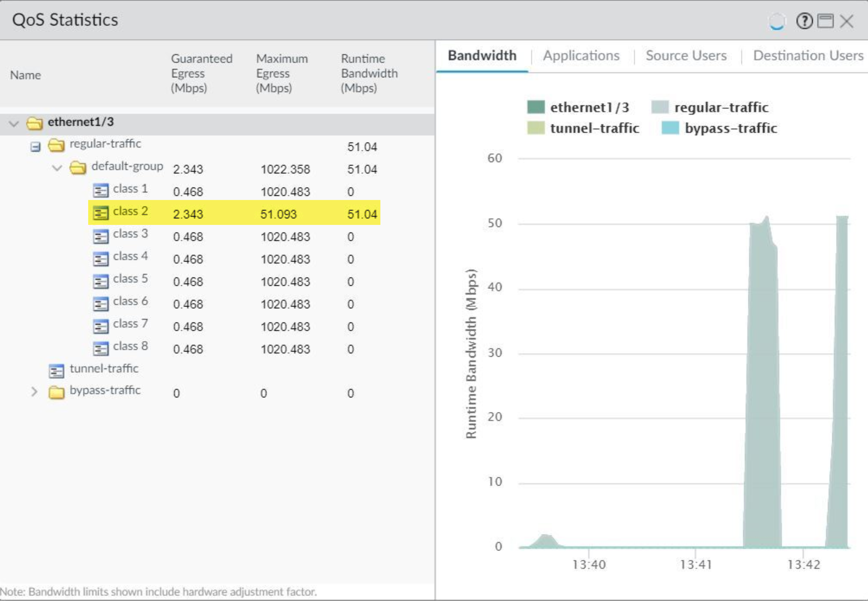Screen dimensions: 868x601
Task: Click the maximize window icon
Action: tap(827, 21)
